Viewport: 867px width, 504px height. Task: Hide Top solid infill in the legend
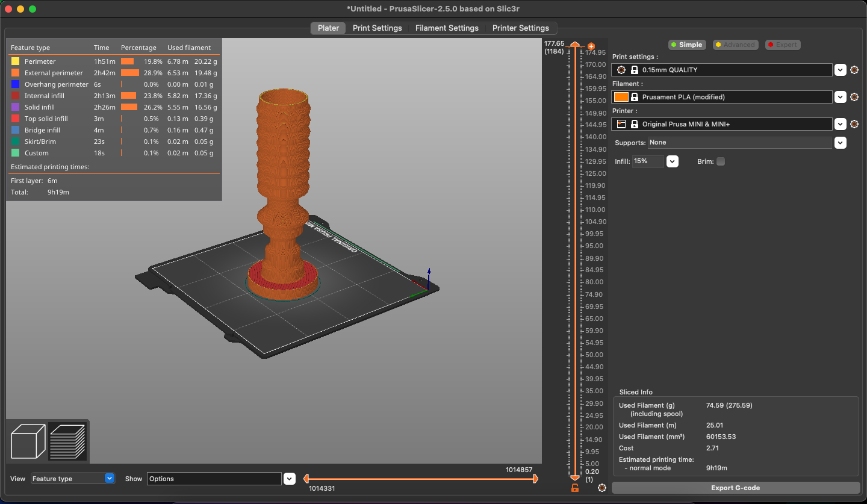(x=114, y=119)
